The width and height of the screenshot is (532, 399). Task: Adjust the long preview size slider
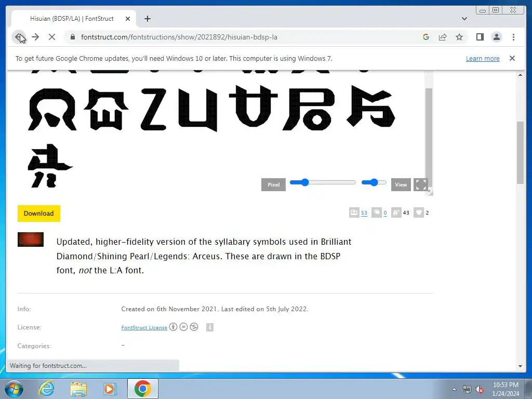[x=322, y=182]
